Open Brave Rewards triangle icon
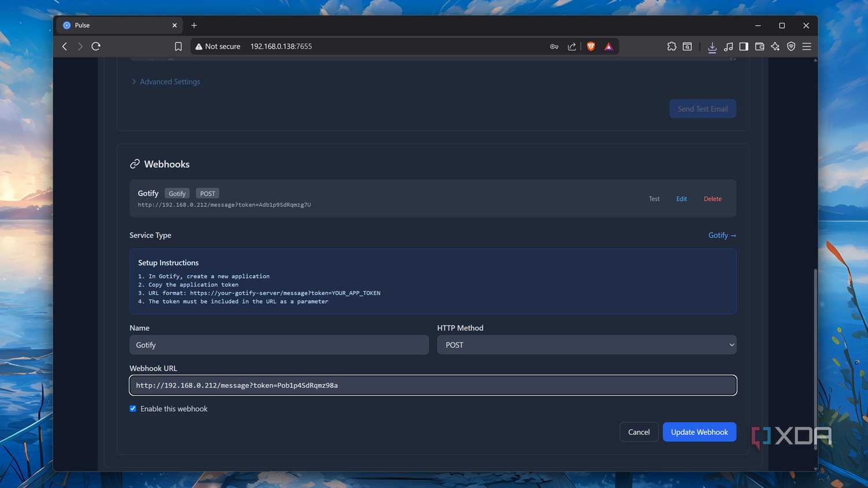This screenshot has width=868, height=488. coord(609,46)
